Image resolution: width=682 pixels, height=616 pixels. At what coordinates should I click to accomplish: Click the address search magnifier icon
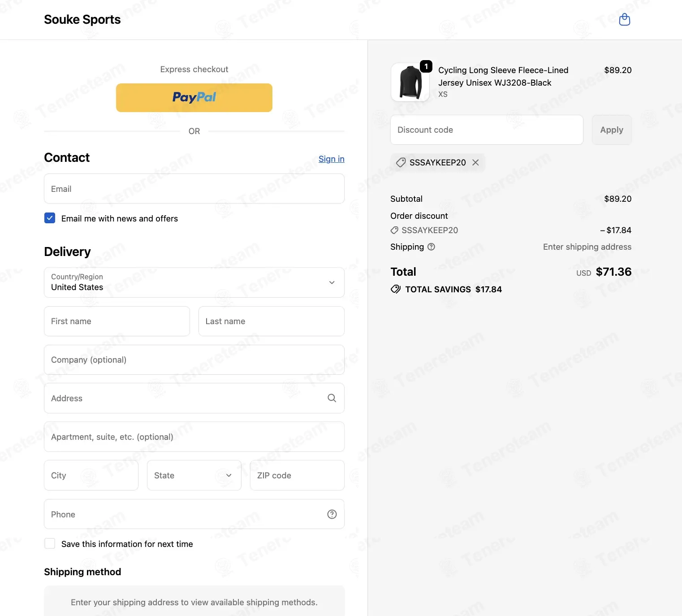click(x=332, y=398)
